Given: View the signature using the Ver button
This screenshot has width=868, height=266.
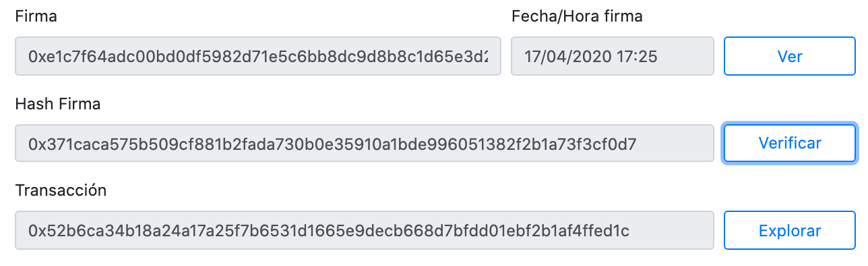Looking at the screenshot, I should (x=789, y=56).
